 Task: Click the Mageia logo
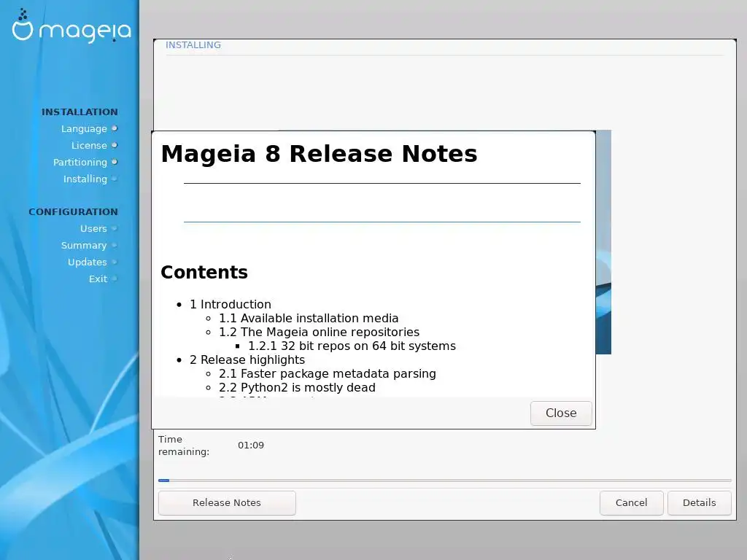coord(71,26)
